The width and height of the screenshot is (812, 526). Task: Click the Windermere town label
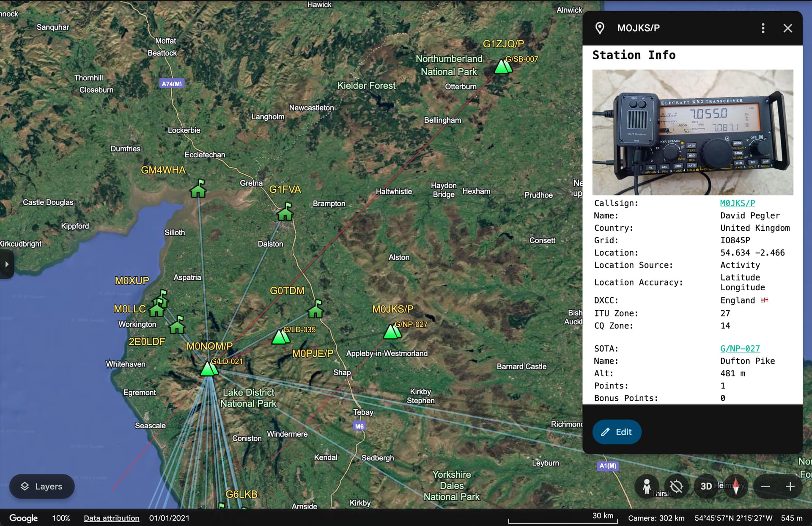pos(287,434)
